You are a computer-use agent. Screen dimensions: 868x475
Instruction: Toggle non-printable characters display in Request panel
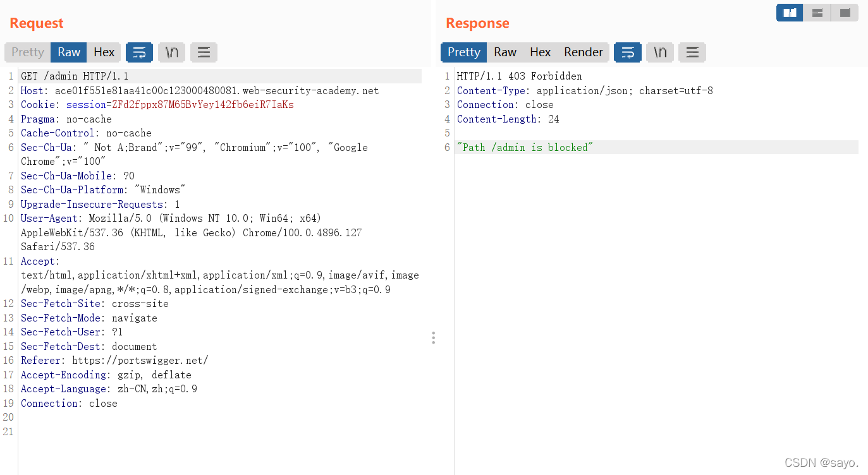click(x=171, y=52)
